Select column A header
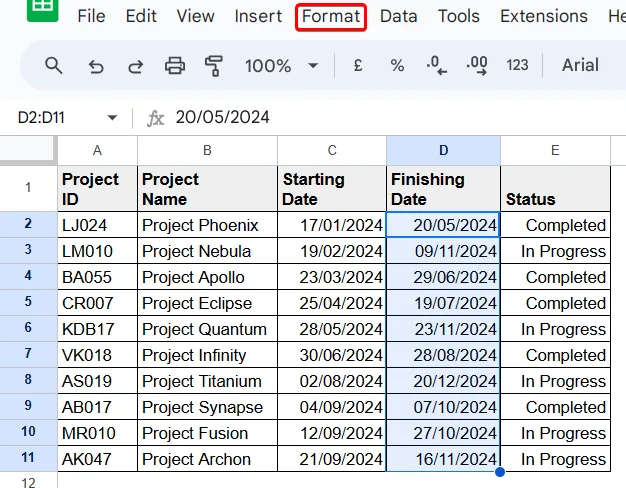 [x=97, y=151]
